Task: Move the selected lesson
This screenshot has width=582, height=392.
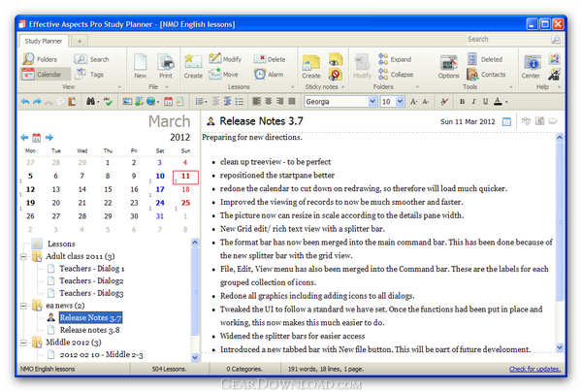Action: (223, 75)
